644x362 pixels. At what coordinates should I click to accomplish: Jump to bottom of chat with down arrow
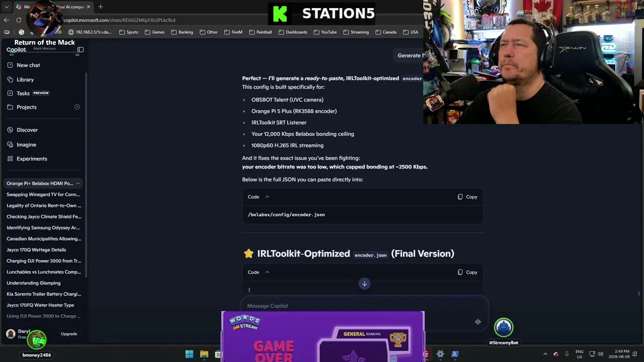(364, 284)
